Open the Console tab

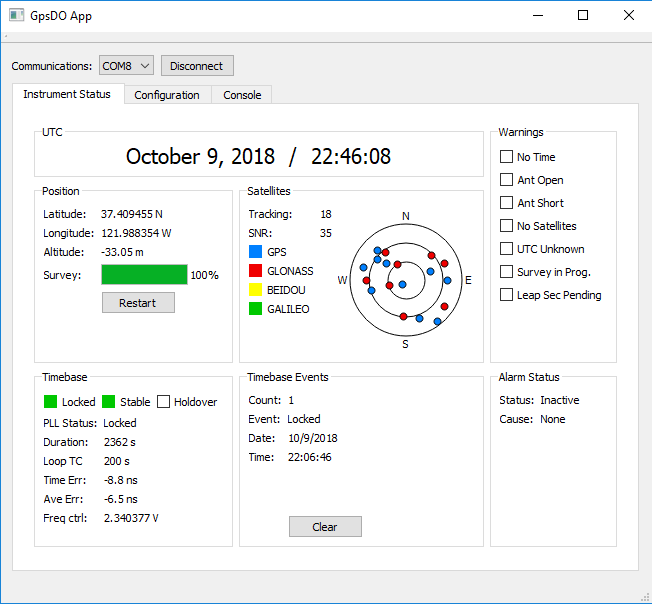pyautogui.click(x=242, y=95)
